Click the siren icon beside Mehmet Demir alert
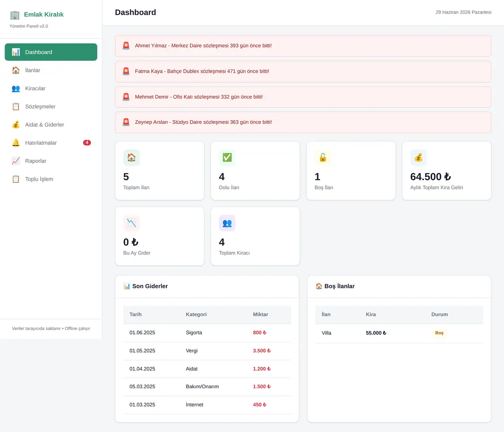Viewport: 504px width, 432px height. pyautogui.click(x=126, y=97)
